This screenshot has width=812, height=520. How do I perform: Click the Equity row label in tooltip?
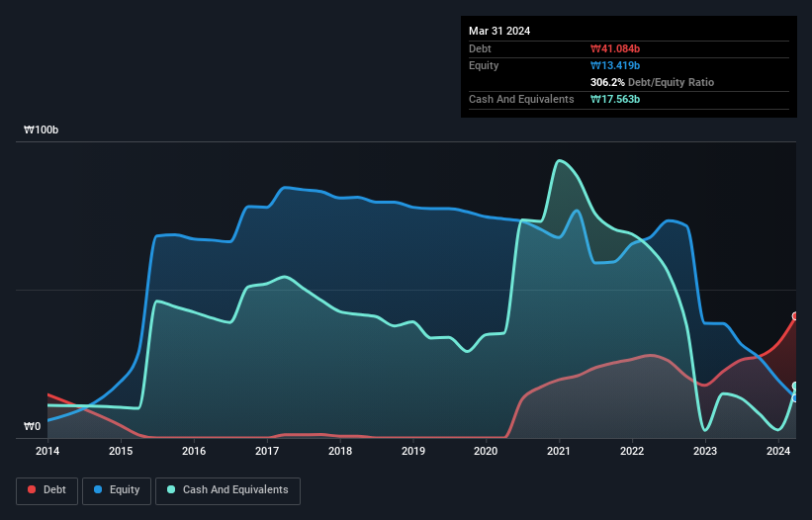484,65
